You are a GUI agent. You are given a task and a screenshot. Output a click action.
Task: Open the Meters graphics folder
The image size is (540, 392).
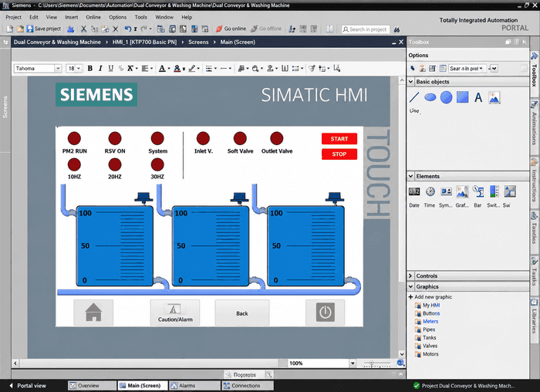pos(427,321)
